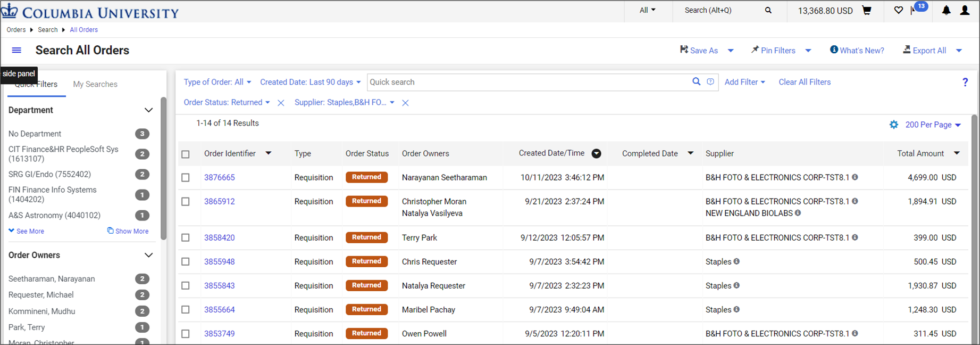Click the quick search magnifier icon

tap(696, 81)
